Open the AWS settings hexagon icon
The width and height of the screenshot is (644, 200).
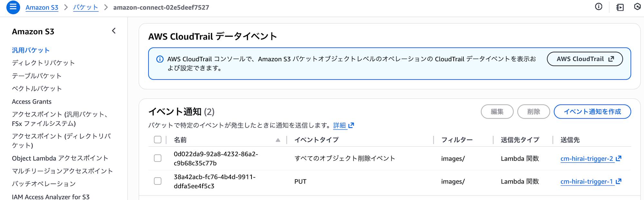pyautogui.click(x=638, y=6)
